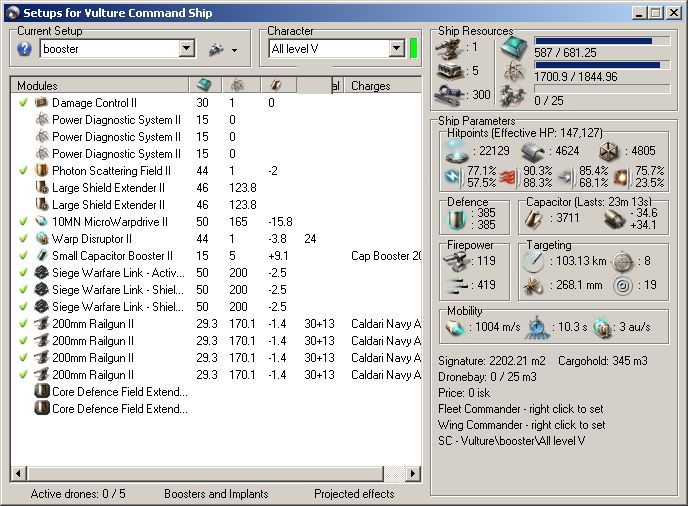Image resolution: width=688 pixels, height=506 pixels.
Task: Click the Charges column header
Action: pos(383,85)
